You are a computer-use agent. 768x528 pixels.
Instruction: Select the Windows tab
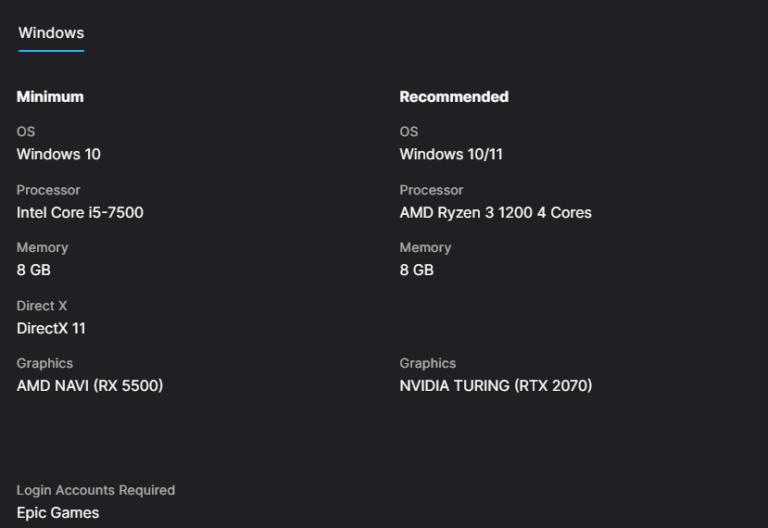51,33
